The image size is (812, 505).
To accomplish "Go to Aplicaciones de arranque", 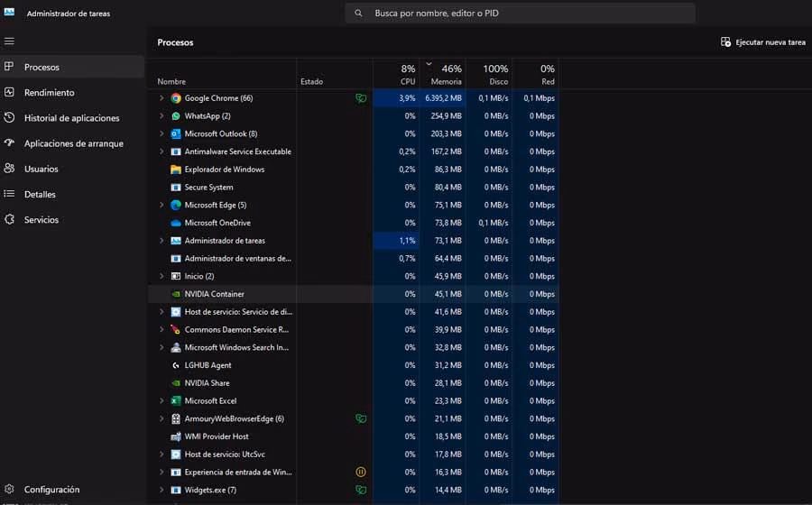I will click(x=72, y=143).
